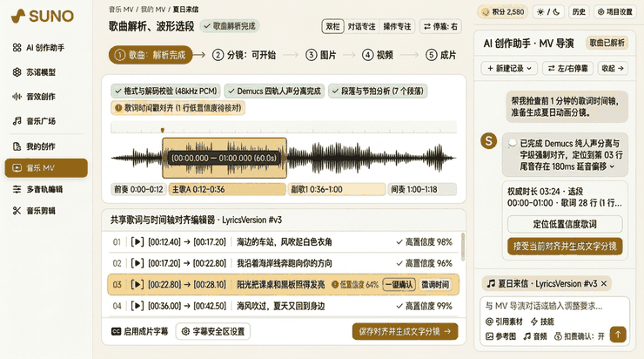Image resolution: width=644 pixels, height=359 pixels.
Task: Click 低置信度 64% warning on line 03
Action: click(x=355, y=285)
